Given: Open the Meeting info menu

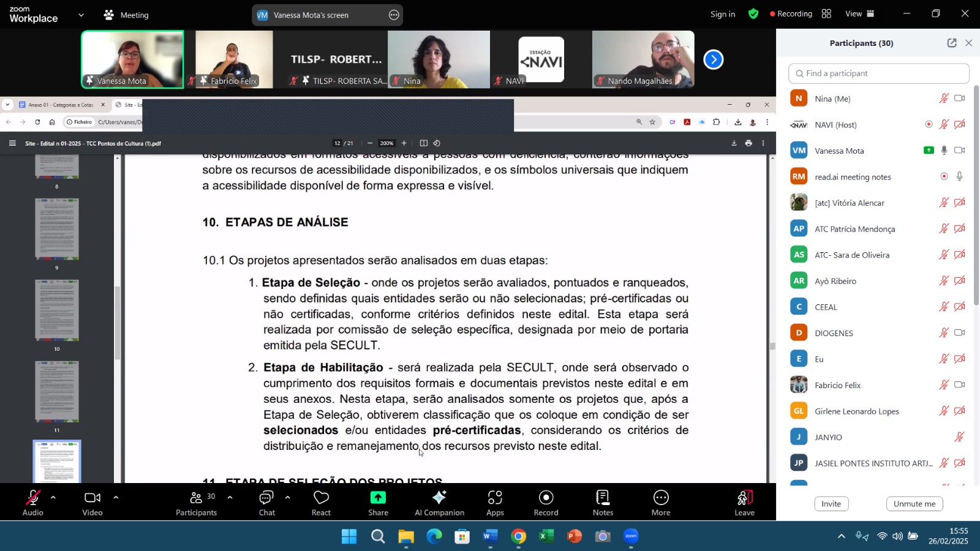Looking at the screenshot, I should point(126,15).
